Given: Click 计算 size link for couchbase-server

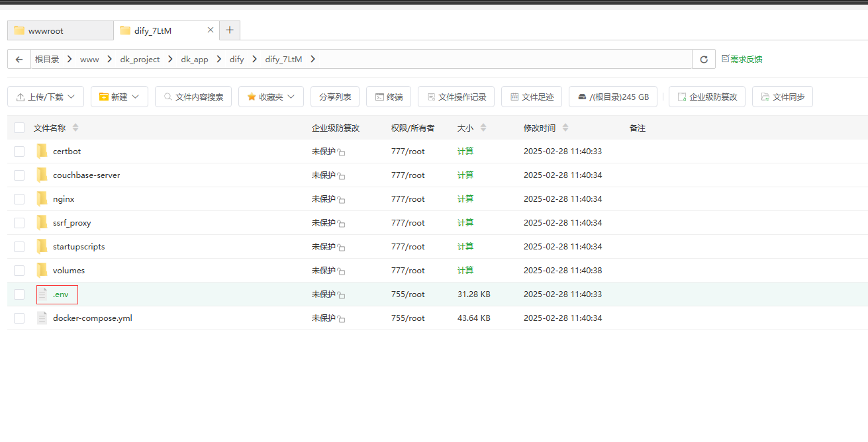Looking at the screenshot, I should click(465, 175).
